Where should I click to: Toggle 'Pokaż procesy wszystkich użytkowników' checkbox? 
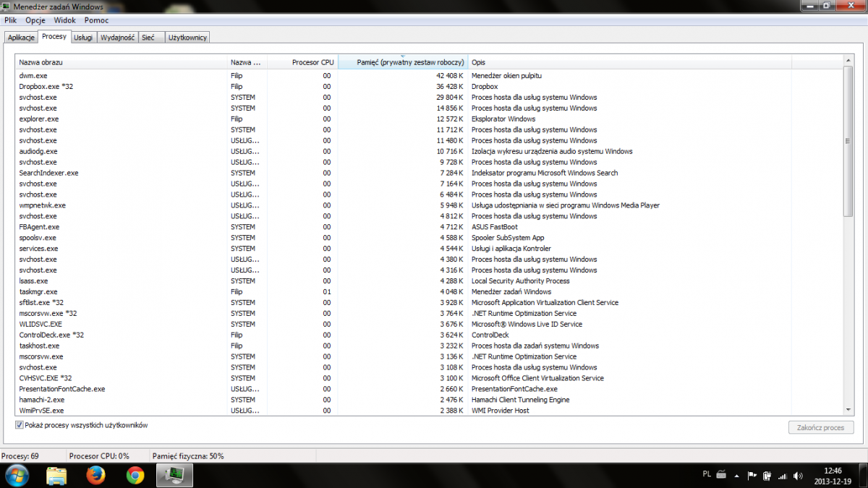coord(20,425)
